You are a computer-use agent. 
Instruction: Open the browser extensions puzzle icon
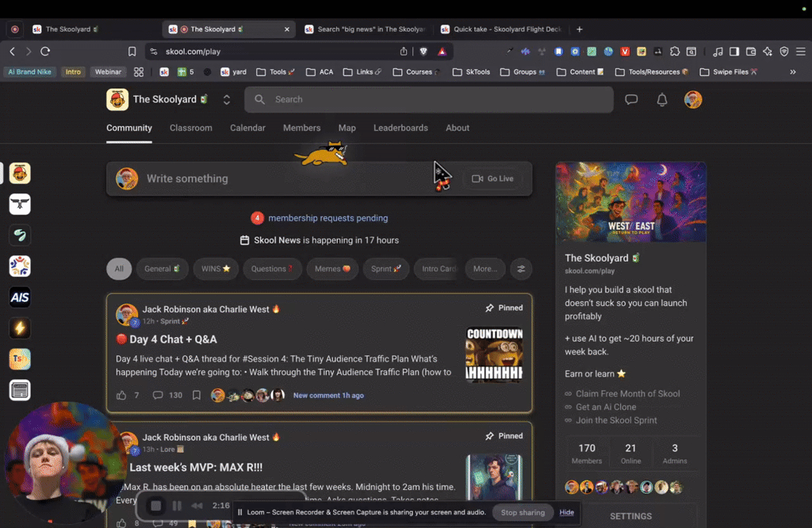click(x=674, y=52)
